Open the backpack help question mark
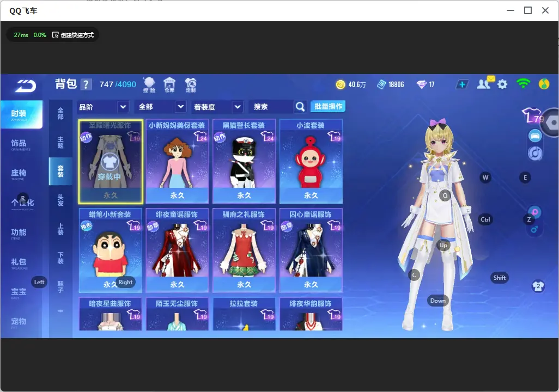Screen dimensions: 559x392 pos(86,84)
